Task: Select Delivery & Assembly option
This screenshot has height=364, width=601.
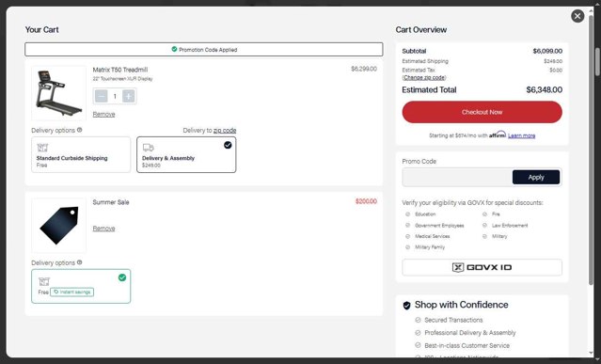Action: [186, 155]
